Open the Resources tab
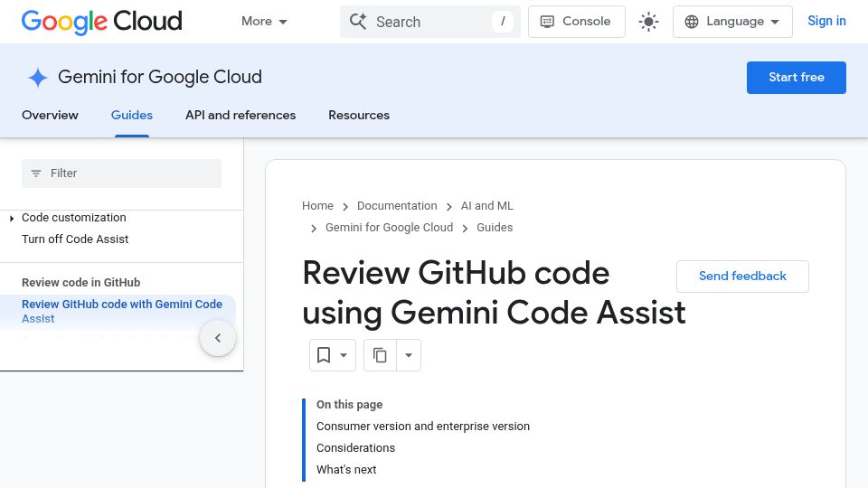868x488 pixels. (x=359, y=115)
